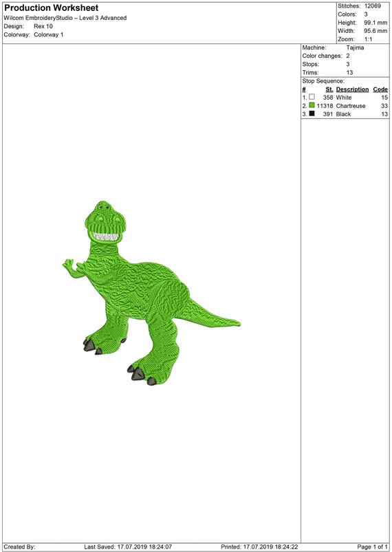Click the 'St.' column header

point(329,89)
